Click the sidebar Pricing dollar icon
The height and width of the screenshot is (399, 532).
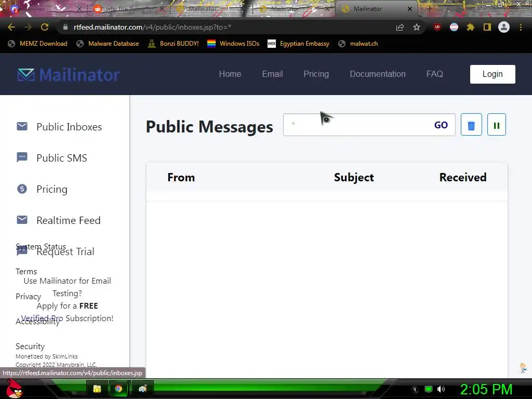[22, 189]
